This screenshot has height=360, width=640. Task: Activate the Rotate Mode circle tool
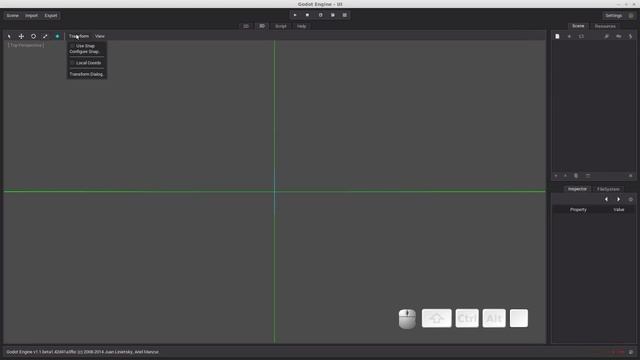coord(33,36)
